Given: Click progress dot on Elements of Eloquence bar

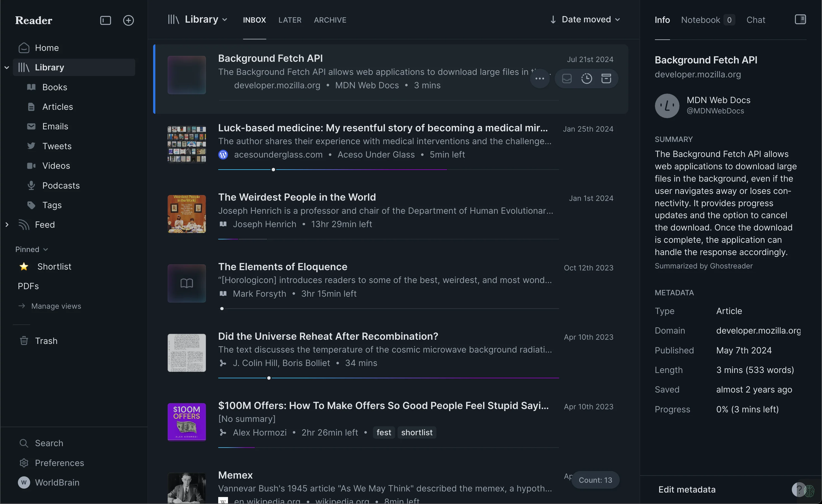Looking at the screenshot, I should pyautogui.click(x=222, y=308).
